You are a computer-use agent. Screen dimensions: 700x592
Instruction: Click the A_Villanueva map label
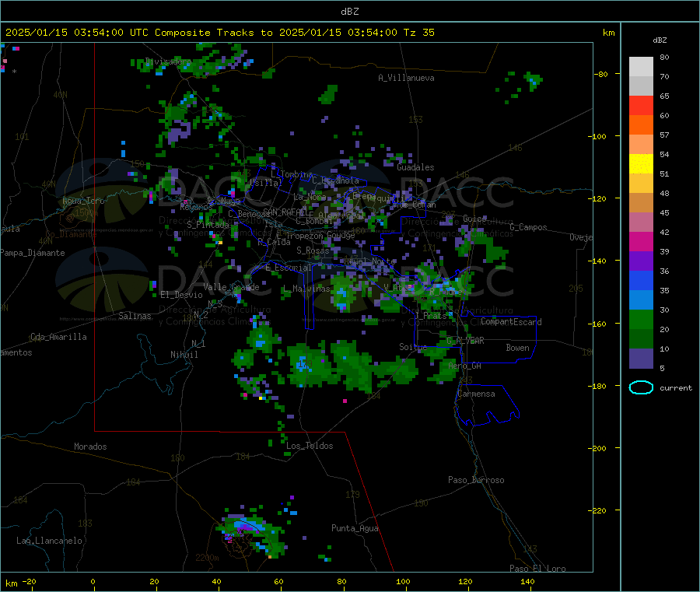tap(406, 78)
